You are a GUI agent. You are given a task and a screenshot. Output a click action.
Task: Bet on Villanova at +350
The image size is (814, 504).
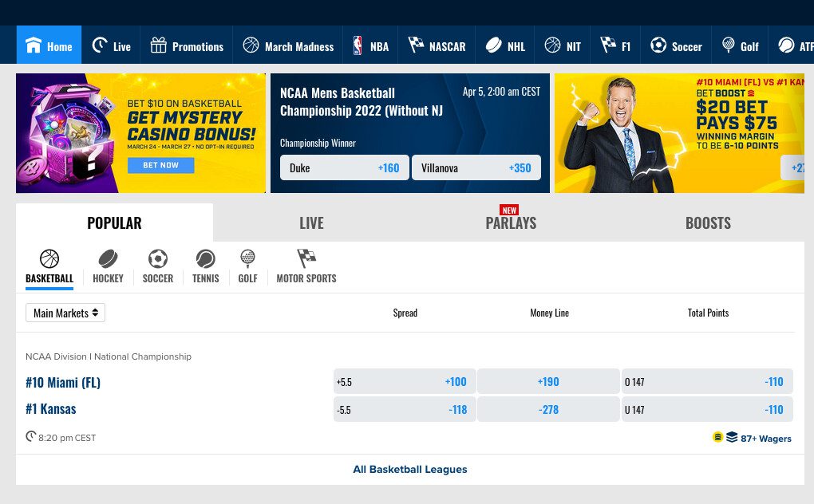(476, 167)
